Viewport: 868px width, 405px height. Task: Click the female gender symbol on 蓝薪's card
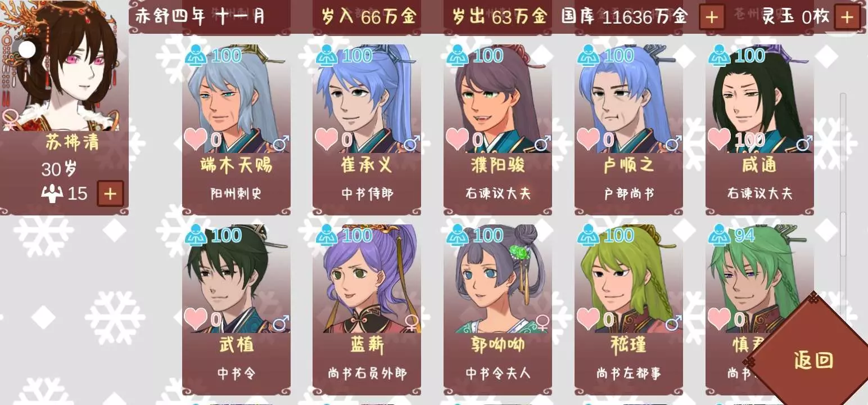pyautogui.click(x=412, y=322)
